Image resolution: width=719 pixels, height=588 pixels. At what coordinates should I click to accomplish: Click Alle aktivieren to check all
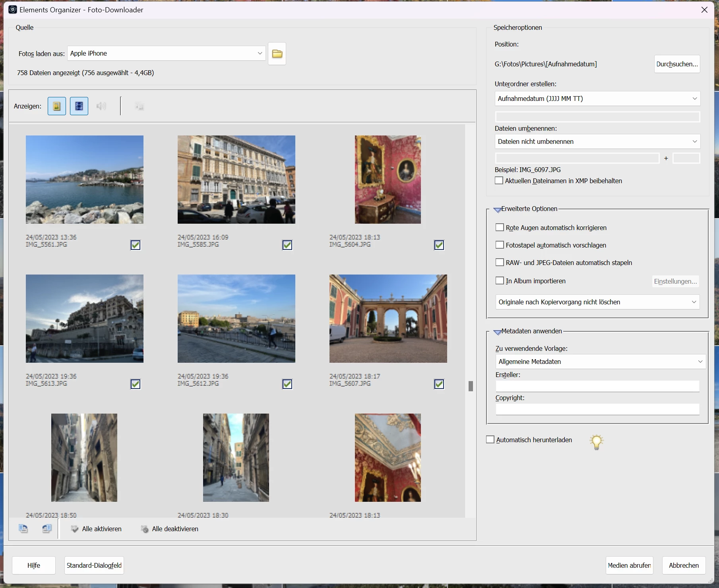coord(96,529)
